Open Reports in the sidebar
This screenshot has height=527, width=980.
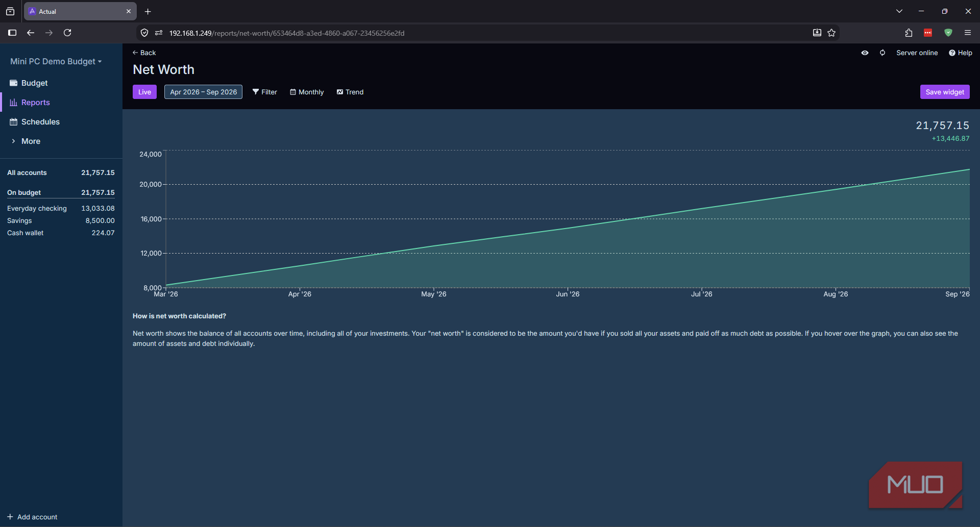[x=61, y=102]
